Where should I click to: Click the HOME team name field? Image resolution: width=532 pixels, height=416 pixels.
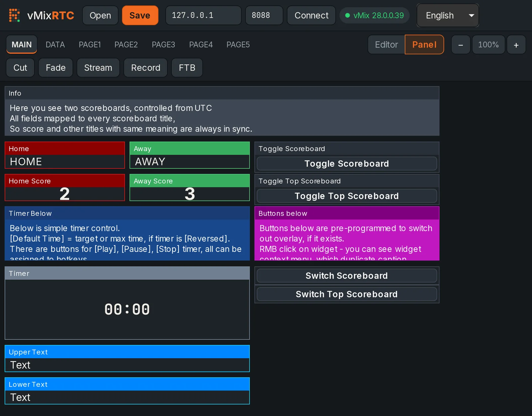point(65,161)
